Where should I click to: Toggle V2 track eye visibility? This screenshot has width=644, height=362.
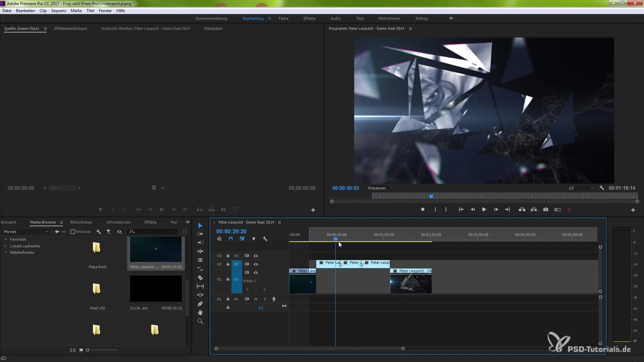pyautogui.click(x=256, y=264)
